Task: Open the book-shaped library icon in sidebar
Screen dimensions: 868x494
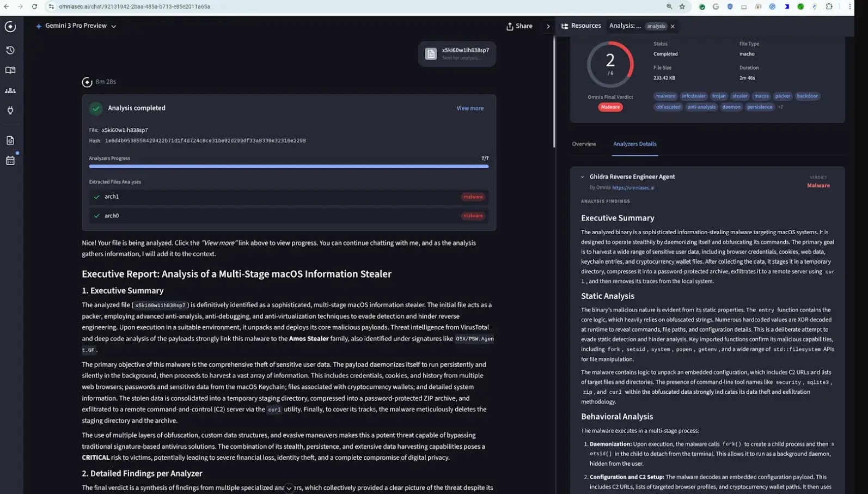Action: [10, 70]
